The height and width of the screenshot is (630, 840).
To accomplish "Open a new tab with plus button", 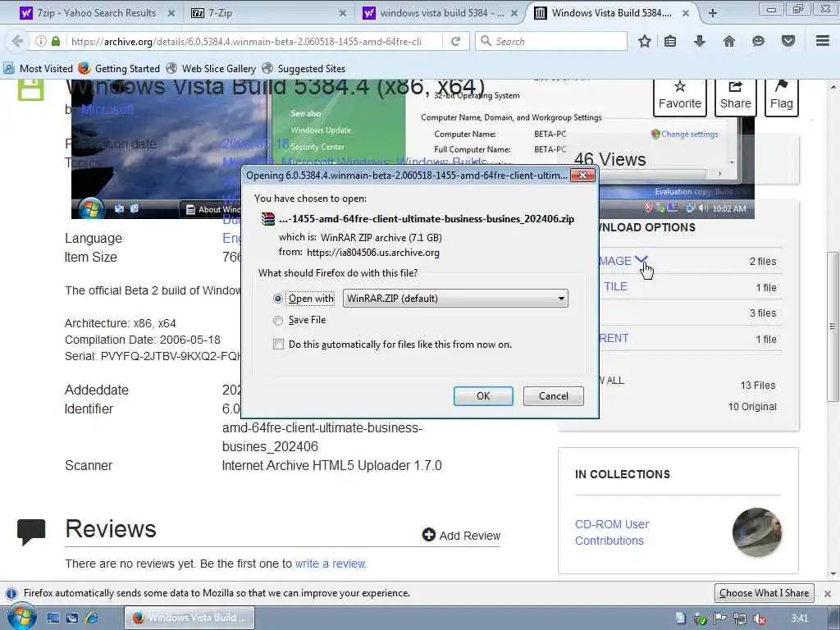I will (x=713, y=13).
